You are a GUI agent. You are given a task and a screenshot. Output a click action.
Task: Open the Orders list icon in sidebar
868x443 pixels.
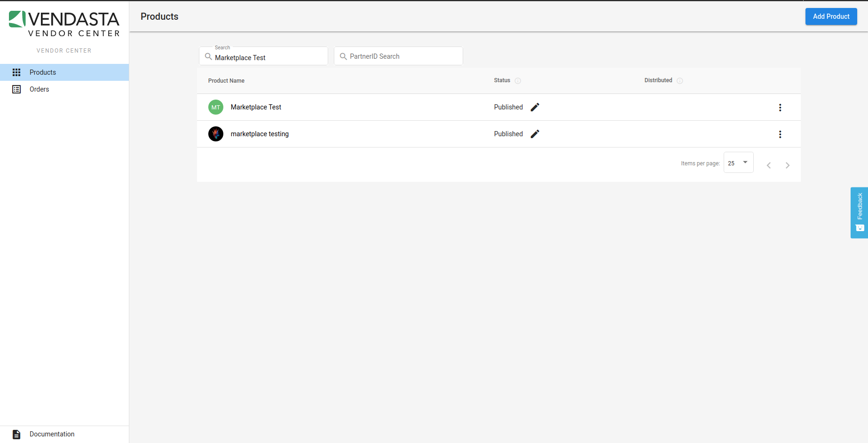click(16, 89)
